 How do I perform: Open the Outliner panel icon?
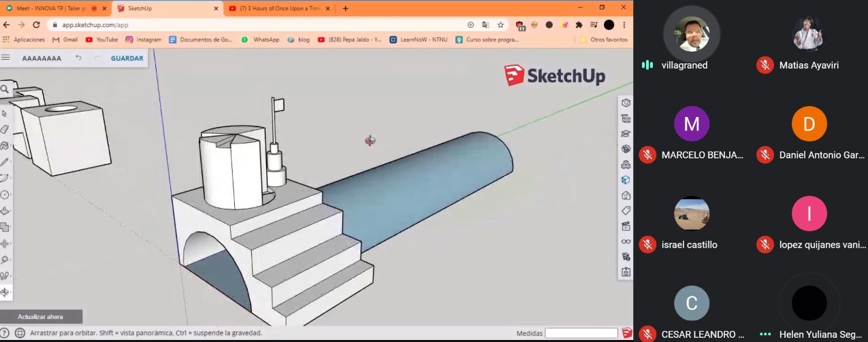pos(626,118)
